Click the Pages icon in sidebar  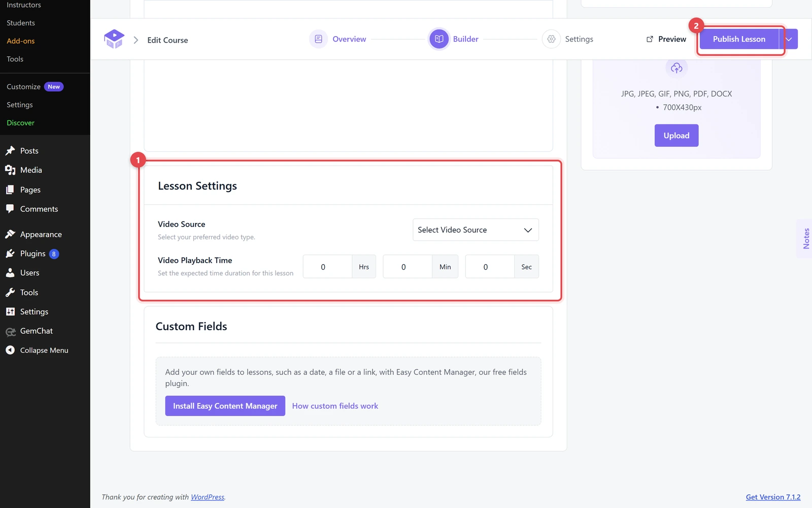point(10,189)
